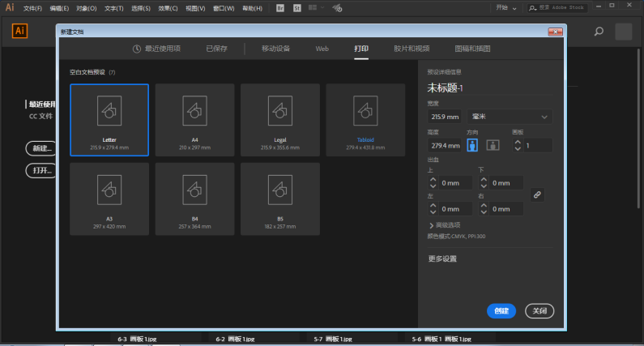Open the arrange documents layout icon

click(x=313, y=8)
